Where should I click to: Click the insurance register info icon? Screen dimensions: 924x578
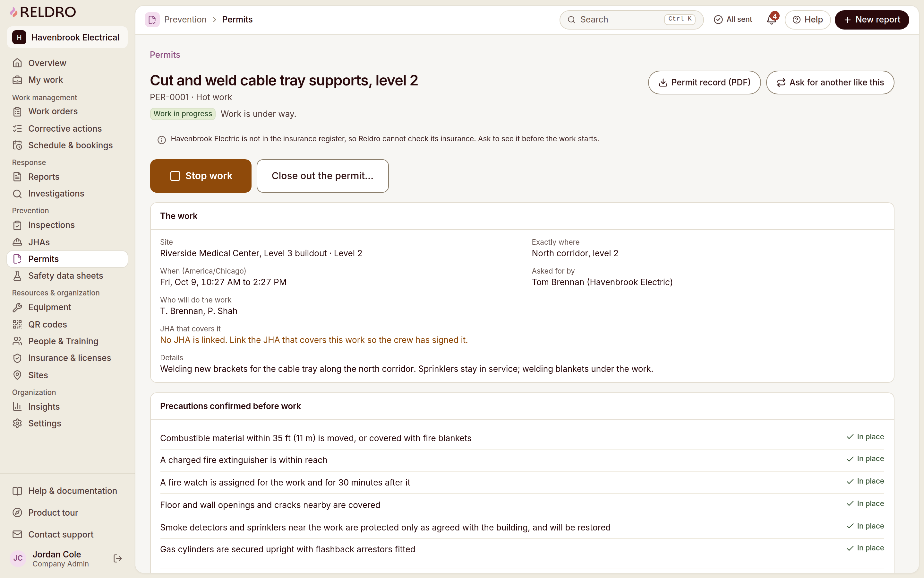[161, 140]
